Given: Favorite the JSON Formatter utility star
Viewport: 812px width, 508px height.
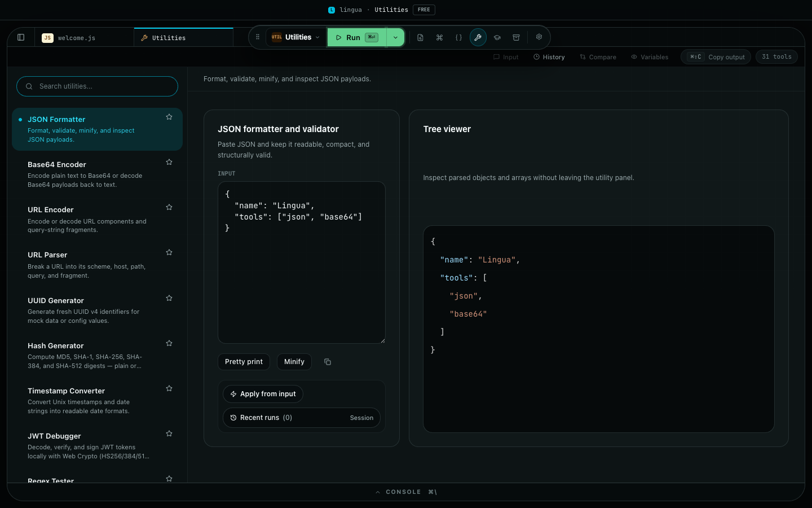Looking at the screenshot, I should click(x=169, y=117).
